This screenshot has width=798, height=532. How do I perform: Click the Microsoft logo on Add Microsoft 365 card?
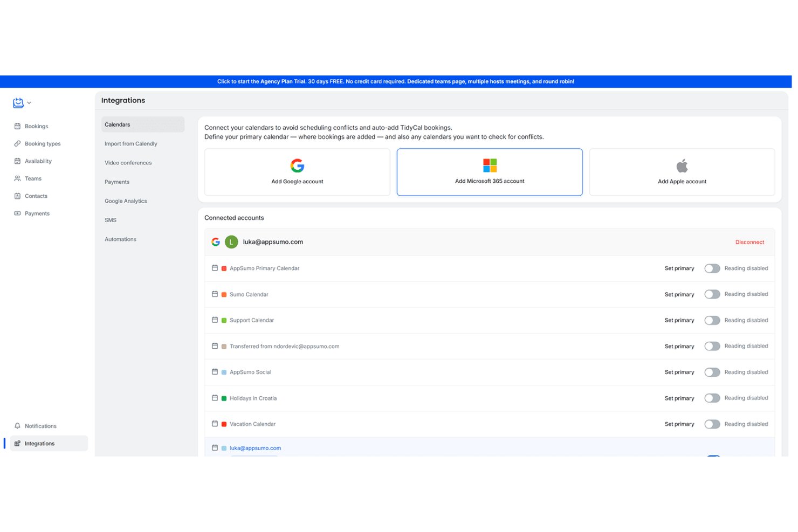[x=490, y=165]
